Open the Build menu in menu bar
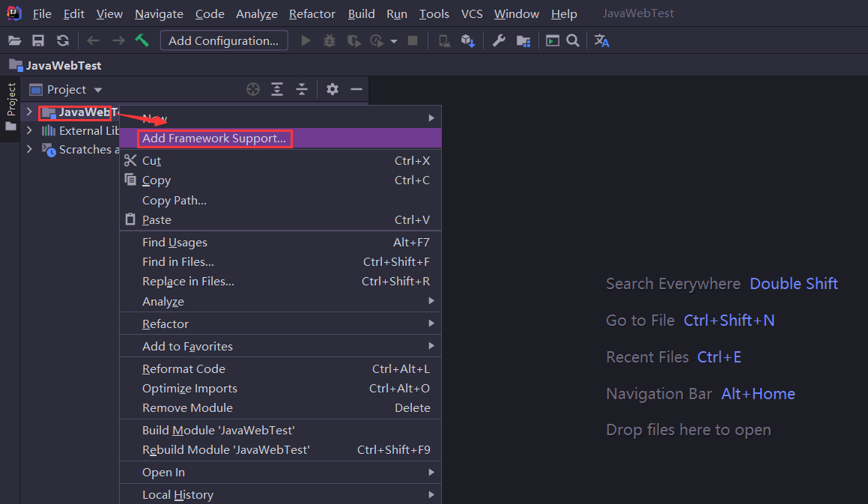 [x=361, y=14]
